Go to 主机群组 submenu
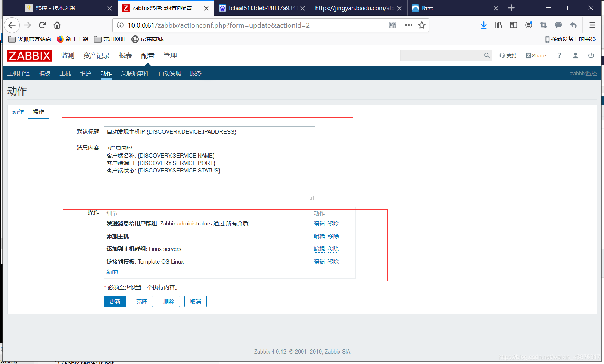This screenshot has height=364, width=604. [x=19, y=73]
